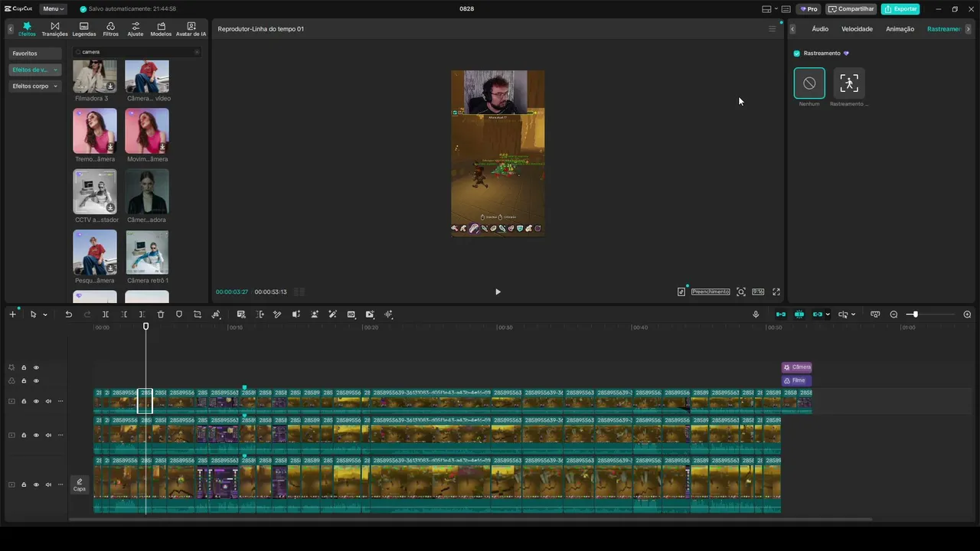
Task: Mute the bottom main track audio
Action: click(x=48, y=484)
